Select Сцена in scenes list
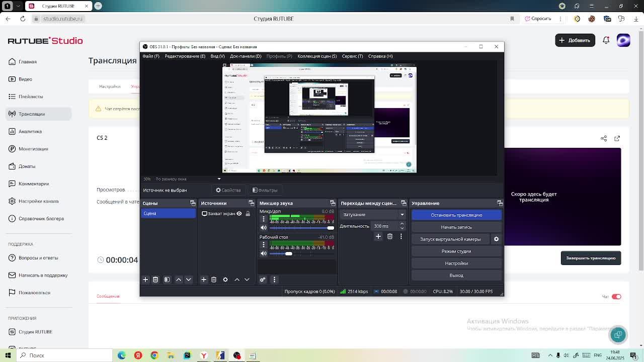 pos(169,214)
